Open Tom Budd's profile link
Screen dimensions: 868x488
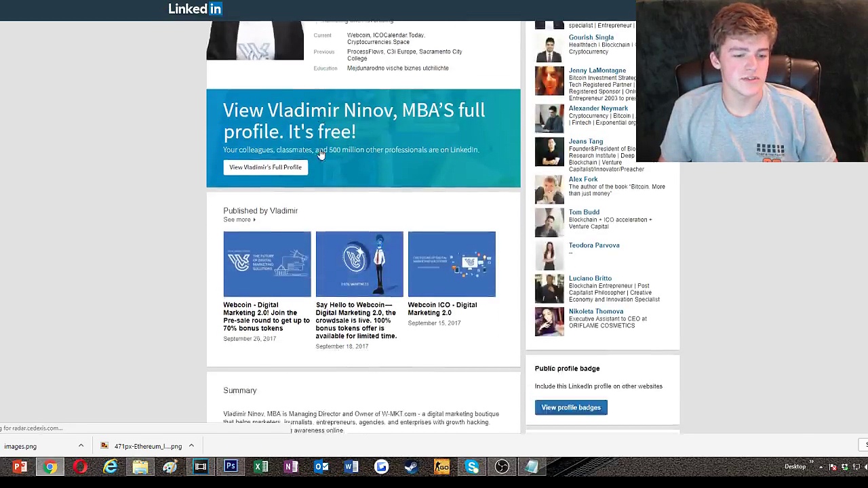584,212
